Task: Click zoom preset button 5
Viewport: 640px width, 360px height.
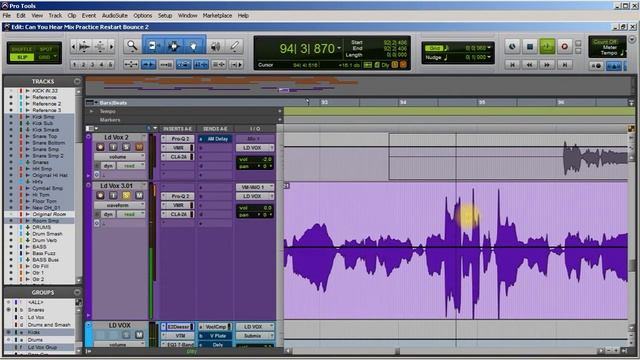Action: pos(110,64)
